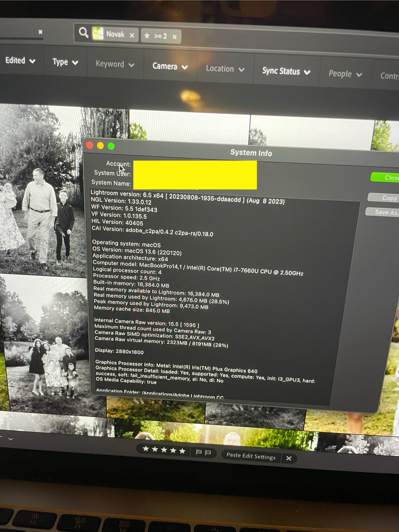
Task: Remove the Novak search filter chip
Action: point(132,35)
